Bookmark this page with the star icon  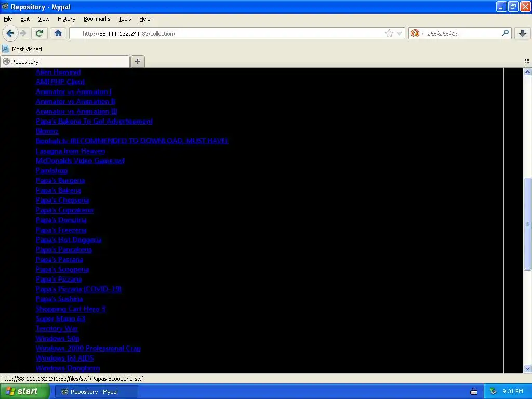click(x=389, y=33)
